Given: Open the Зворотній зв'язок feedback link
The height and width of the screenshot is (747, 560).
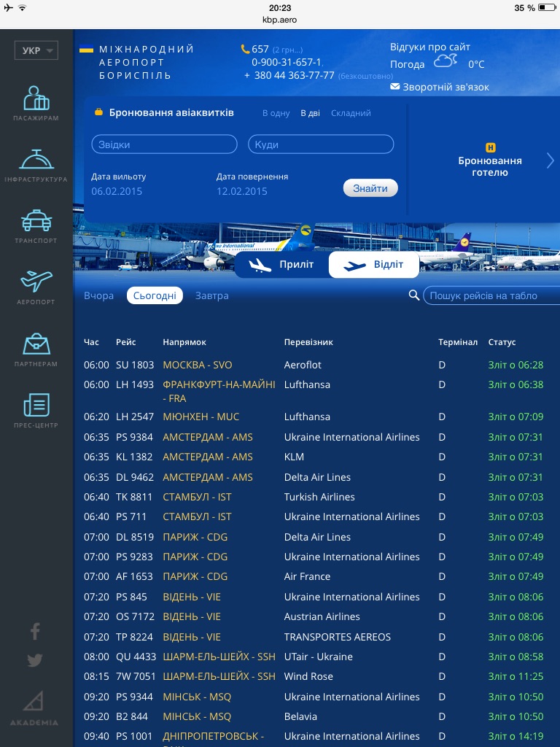Looking at the screenshot, I should [440, 87].
